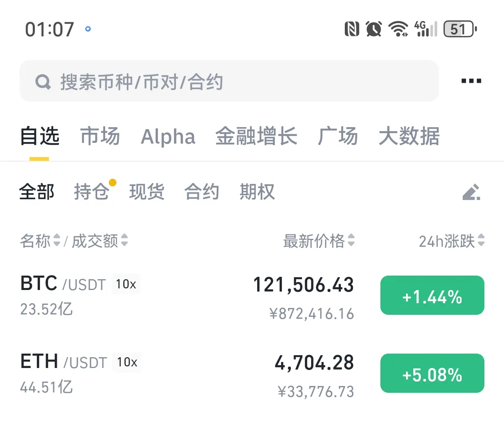This screenshot has height=424, width=504.
Task: Open the BTC/USDT pair row
Action: pos(252,296)
